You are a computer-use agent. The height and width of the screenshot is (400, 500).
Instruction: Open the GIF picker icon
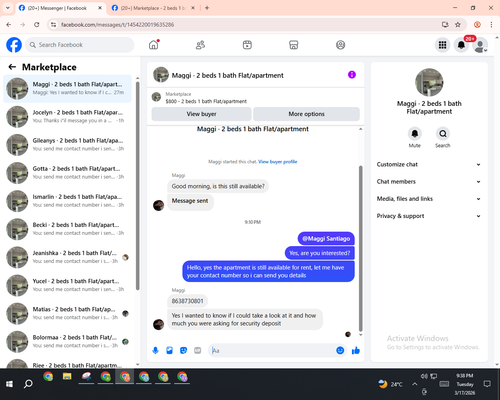click(x=198, y=350)
